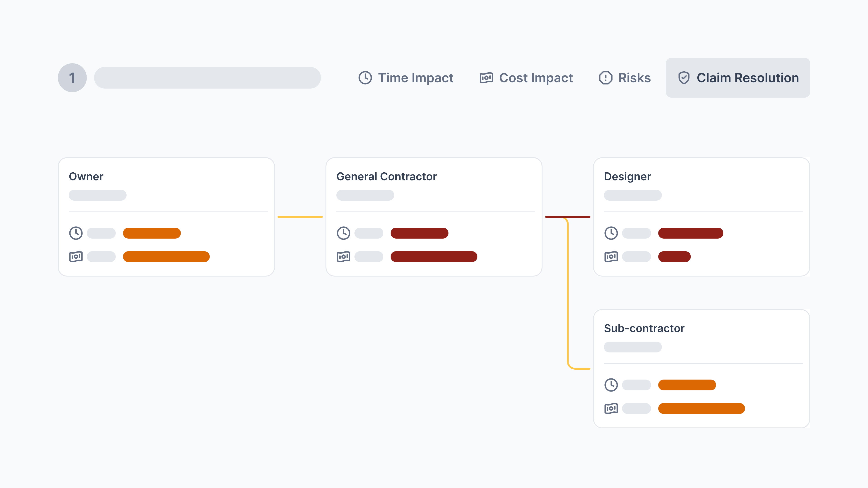The height and width of the screenshot is (488, 868).
Task: Click the General Contractor name placeholder pill
Action: [365, 195]
